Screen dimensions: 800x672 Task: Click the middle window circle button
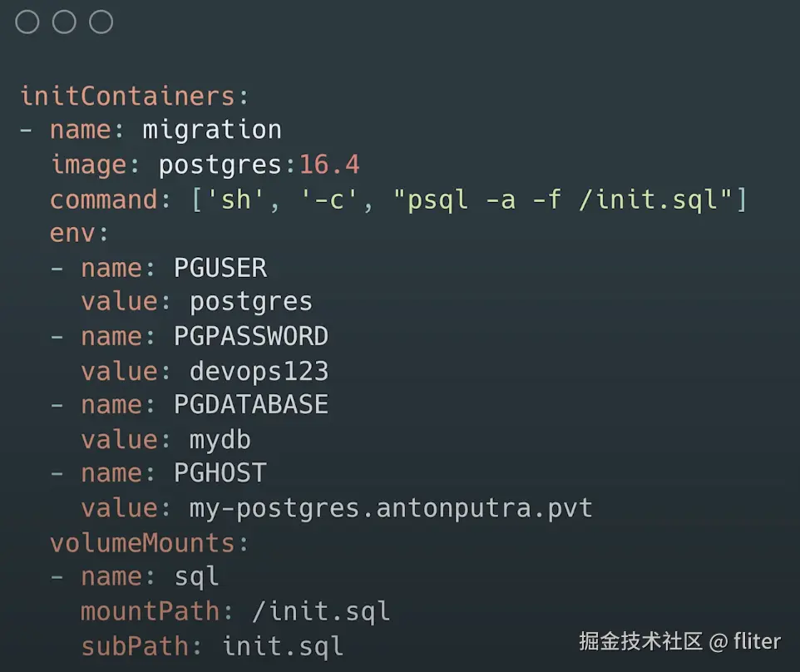(64, 22)
